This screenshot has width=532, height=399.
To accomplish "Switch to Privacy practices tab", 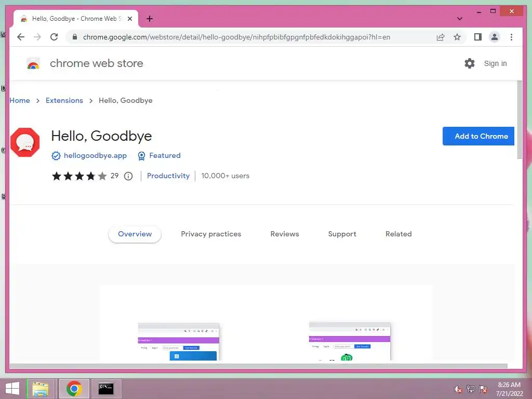I will click(x=211, y=234).
